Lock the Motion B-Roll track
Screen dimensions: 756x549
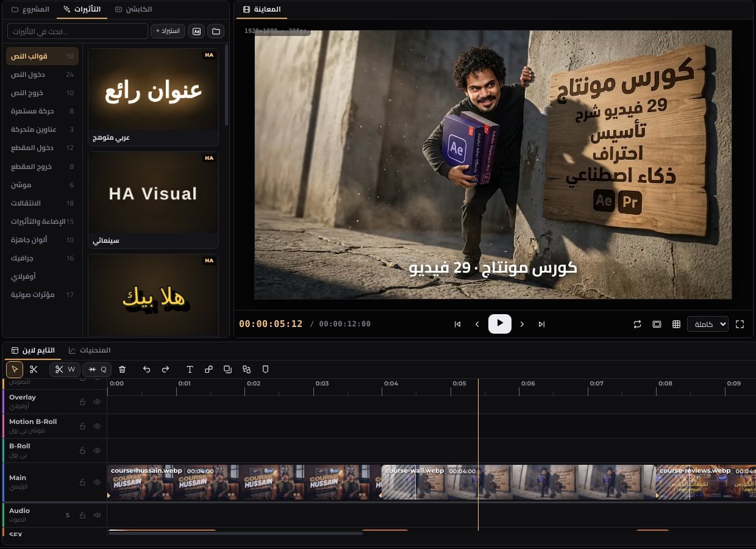pos(82,426)
